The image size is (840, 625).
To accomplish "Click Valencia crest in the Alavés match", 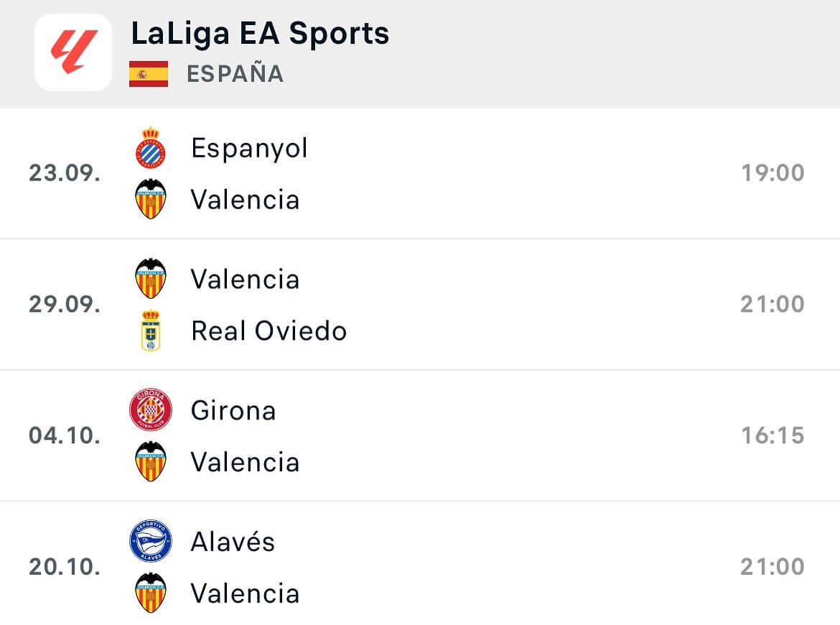I will [151, 593].
